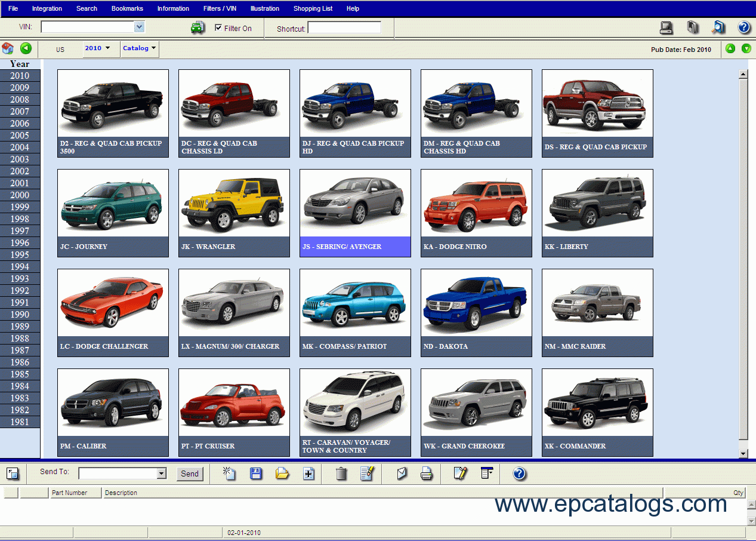Image resolution: width=756 pixels, height=541 pixels.
Task: Click the add item plus page icon
Action: 308,474
